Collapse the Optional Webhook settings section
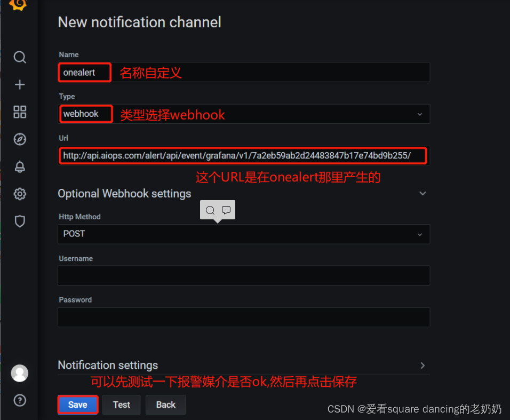The height and width of the screenshot is (420, 510). (x=423, y=194)
